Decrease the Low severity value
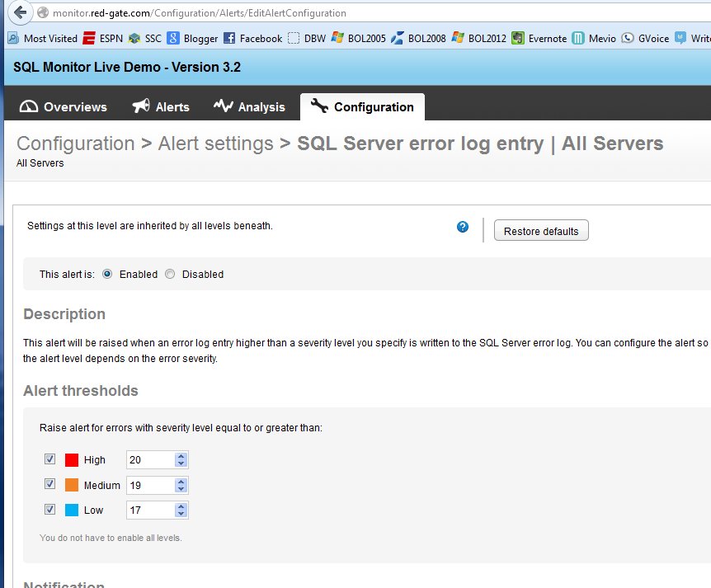 tap(181, 514)
